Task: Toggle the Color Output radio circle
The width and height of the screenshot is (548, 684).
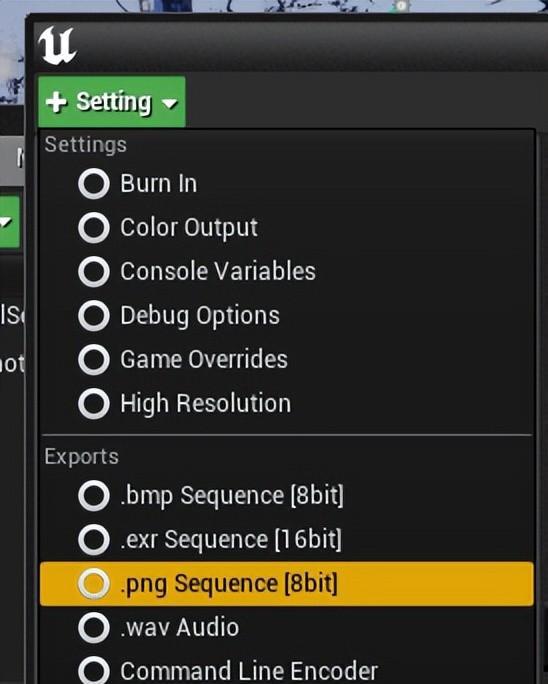Action: click(x=94, y=228)
